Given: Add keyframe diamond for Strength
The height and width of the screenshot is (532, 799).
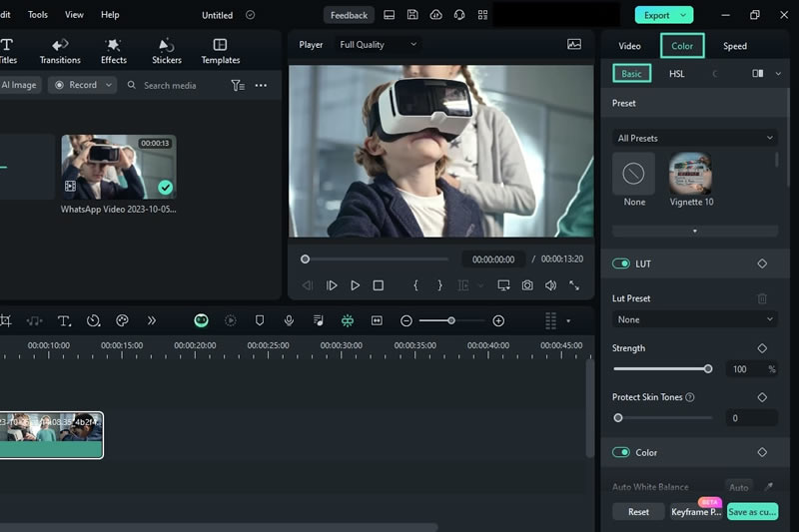Looking at the screenshot, I should (762, 348).
